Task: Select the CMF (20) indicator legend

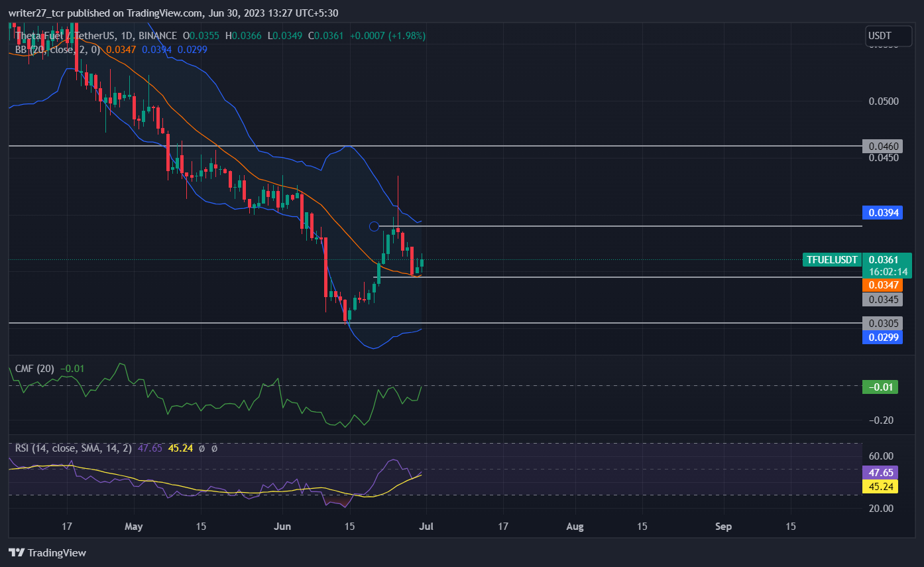Action: pyautogui.click(x=36, y=368)
